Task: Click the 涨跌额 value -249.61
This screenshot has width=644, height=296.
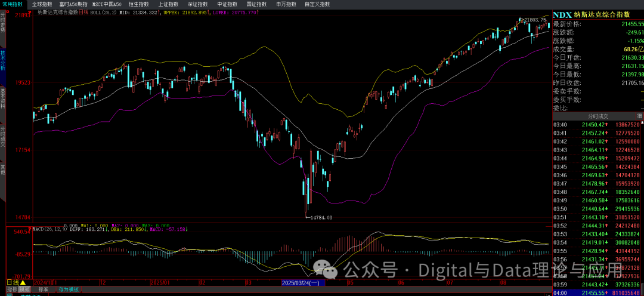Action: pos(634,32)
